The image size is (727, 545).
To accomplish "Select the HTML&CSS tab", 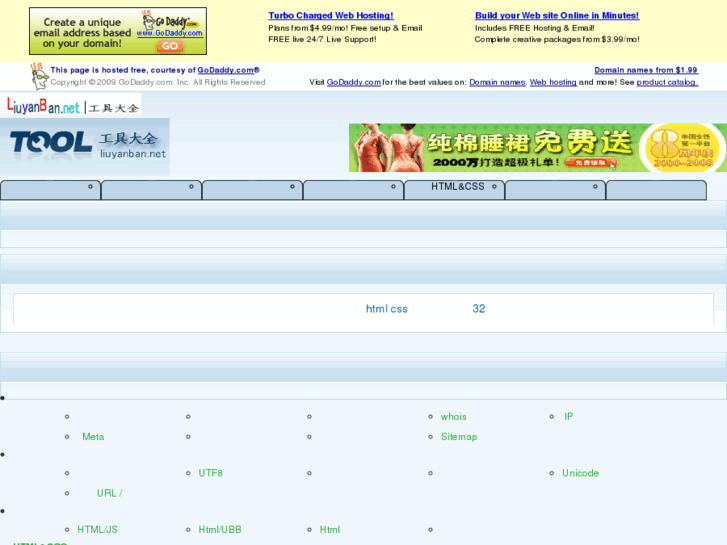I will click(454, 190).
